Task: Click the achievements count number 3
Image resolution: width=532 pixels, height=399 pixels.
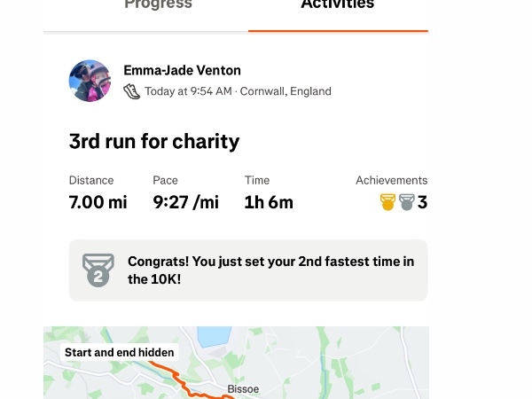Action: tap(422, 202)
